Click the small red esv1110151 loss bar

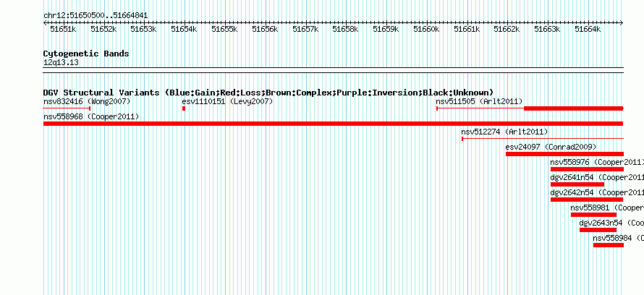(184, 108)
